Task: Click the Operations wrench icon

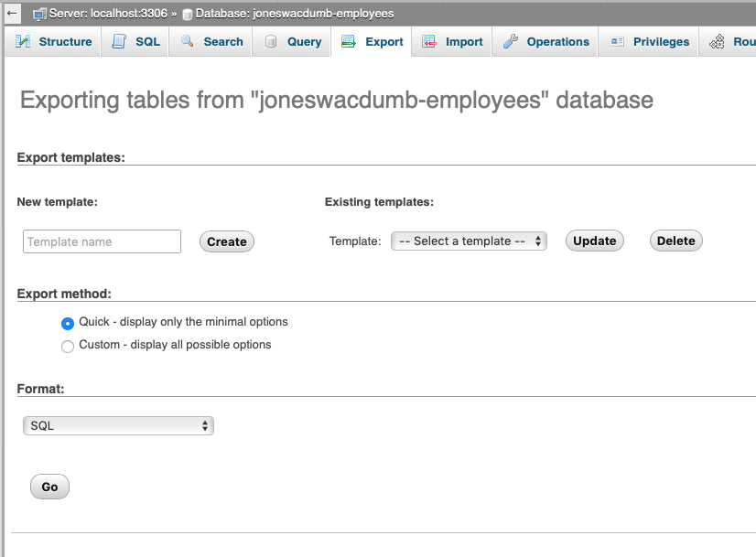Action: 512,41
